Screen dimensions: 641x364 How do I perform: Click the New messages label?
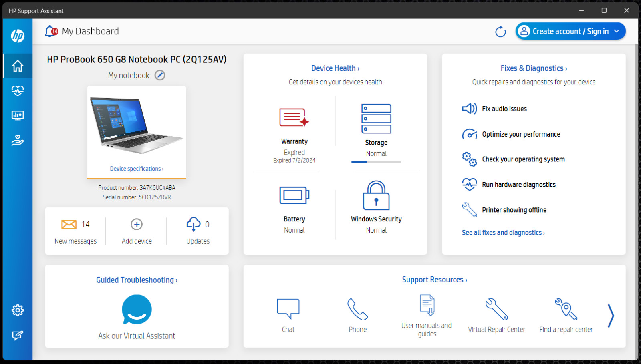coord(75,241)
